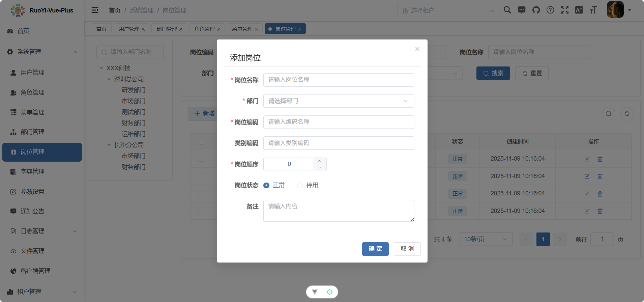This screenshot has width=644, height=302.
Task: Toggle fullscreen mode icon
Action: pyautogui.click(x=564, y=10)
